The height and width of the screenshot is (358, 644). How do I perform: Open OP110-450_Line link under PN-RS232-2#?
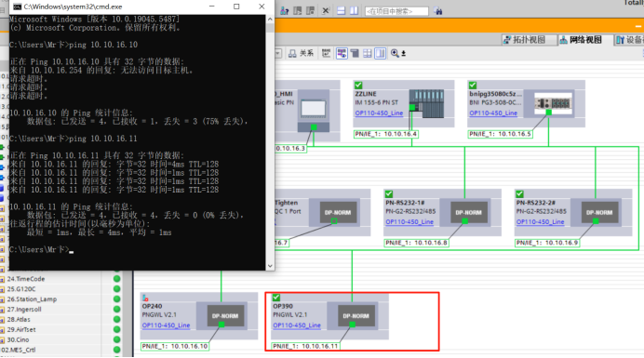[x=540, y=221]
